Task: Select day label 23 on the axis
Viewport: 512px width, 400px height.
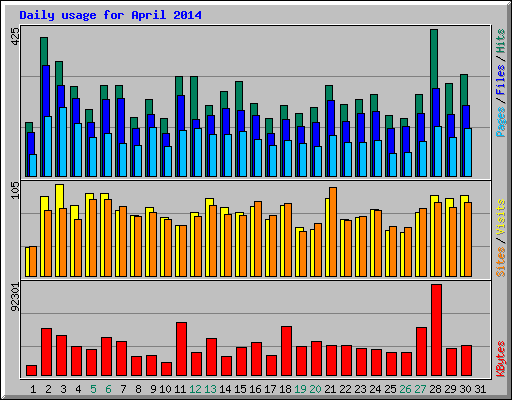Action: click(x=360, y=389)
